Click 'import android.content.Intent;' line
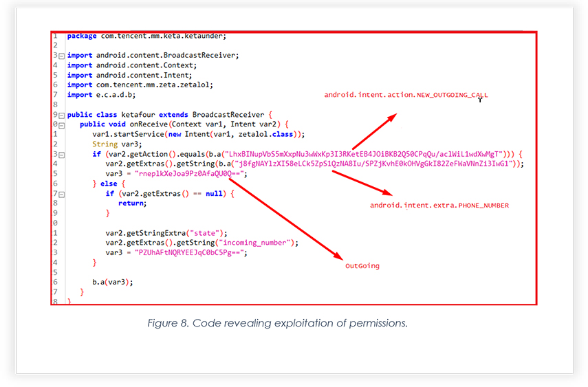The width and height of the screenshot is (588, 387). (130, 75)
